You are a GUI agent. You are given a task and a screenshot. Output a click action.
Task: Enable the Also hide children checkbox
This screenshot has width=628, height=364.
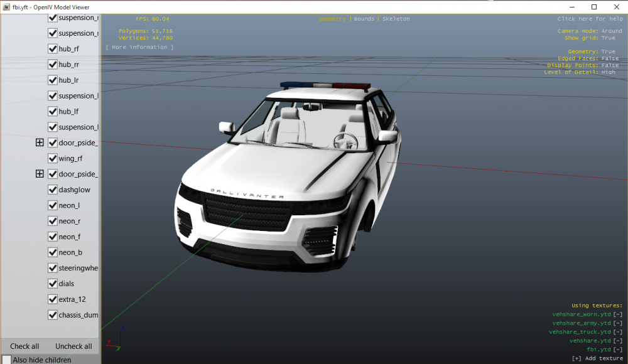tap(7, 360)
